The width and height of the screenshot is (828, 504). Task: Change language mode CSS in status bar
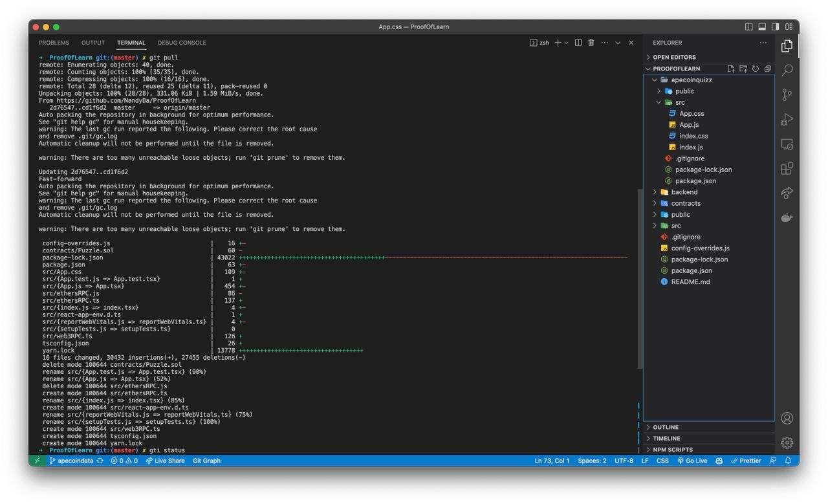tap(662, 461)
